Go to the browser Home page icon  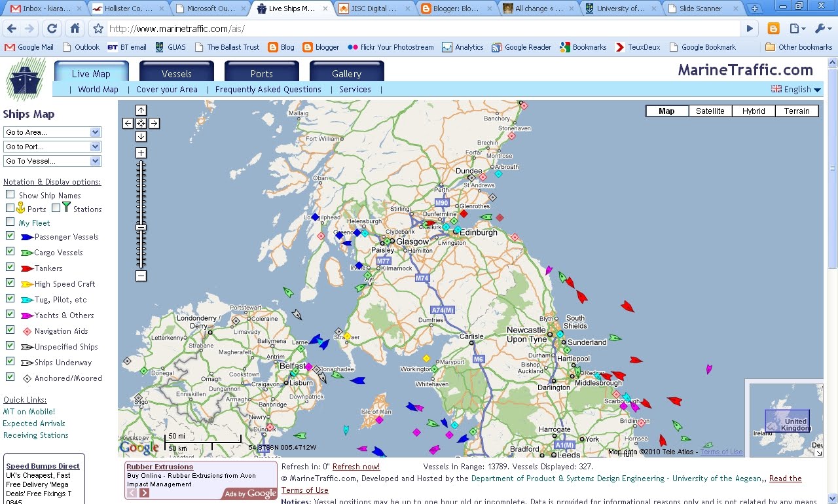coord(75,29)
